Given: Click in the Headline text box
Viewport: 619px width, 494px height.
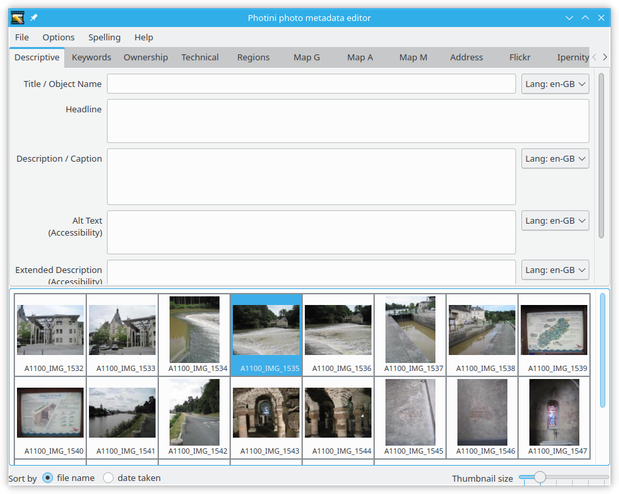Looking at the screenshot, I should pyautogui.click(x=348, y=121).
